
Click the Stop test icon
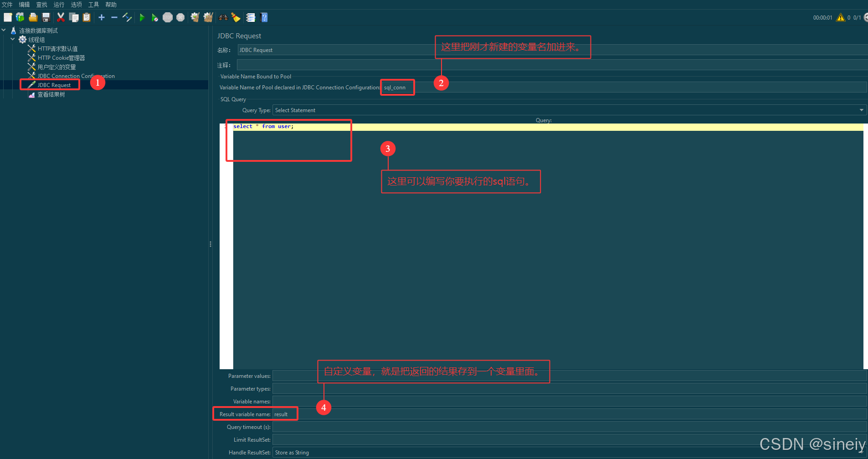[168, 17]
